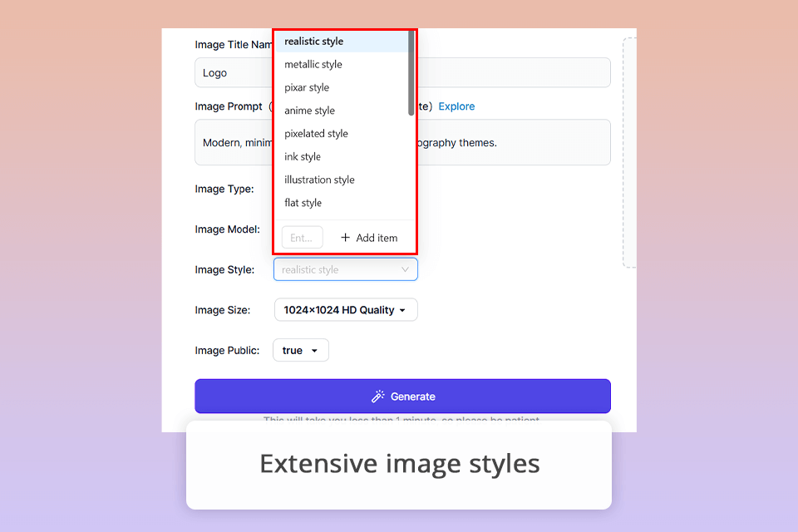Select anime style option
The image size is (798, 532).
(x=342, y=111)
